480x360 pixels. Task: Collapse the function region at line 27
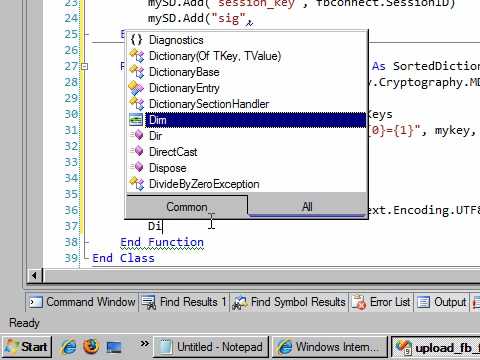84,66
